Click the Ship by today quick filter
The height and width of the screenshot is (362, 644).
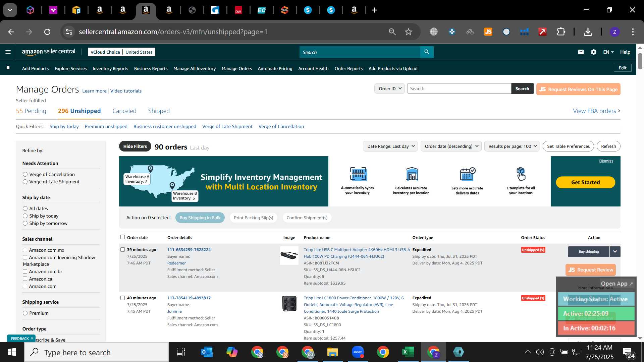(64, 126)
